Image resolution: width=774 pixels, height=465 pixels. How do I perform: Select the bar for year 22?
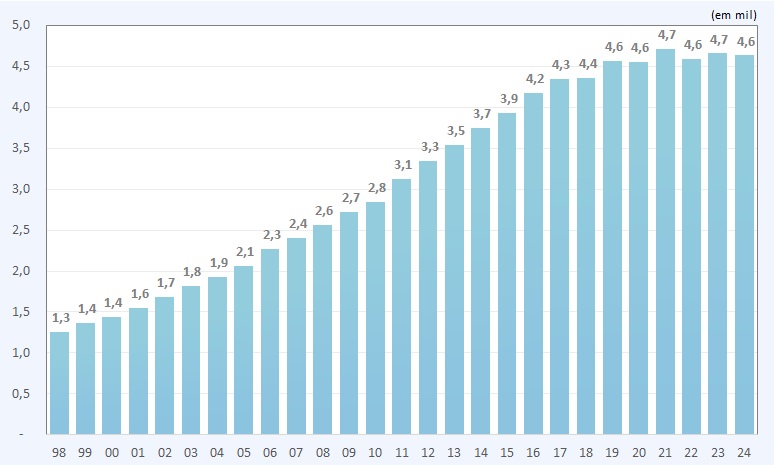[x=691, y=247]
